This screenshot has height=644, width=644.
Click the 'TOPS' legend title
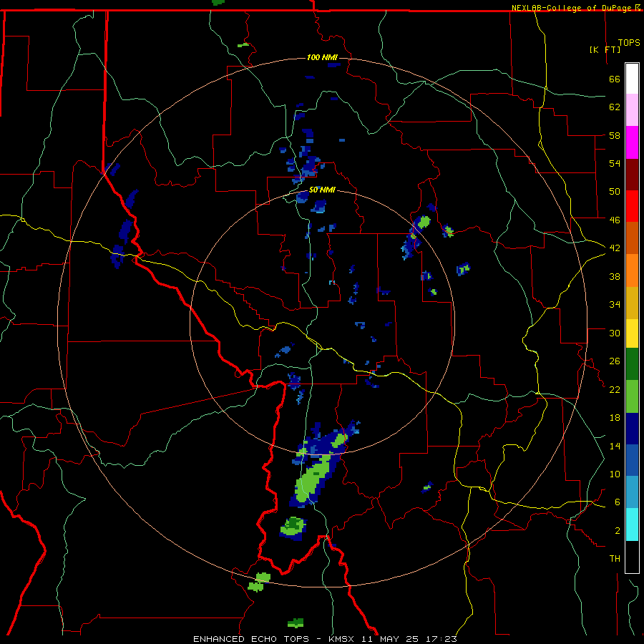(x=629, y=42)
